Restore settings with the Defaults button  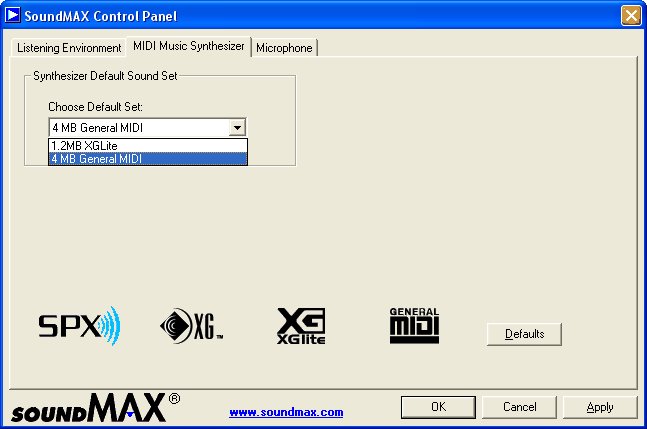pos(524,334)
